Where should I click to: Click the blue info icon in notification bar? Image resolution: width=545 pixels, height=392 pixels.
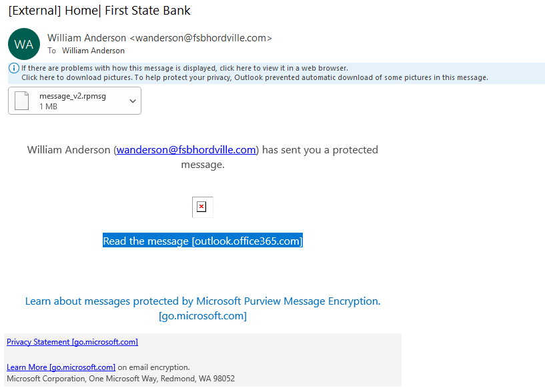[x=14, y=68]
